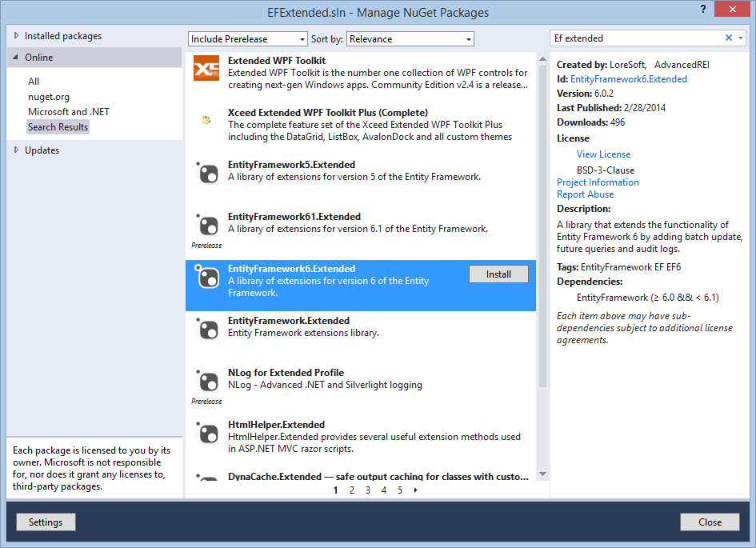The height and width of the screenshot is (548, 756).
Task: Select Xceed Extended WPF Toolkit Plus (Complete) title
Action: pyautogui.click(x=328, y=113)
